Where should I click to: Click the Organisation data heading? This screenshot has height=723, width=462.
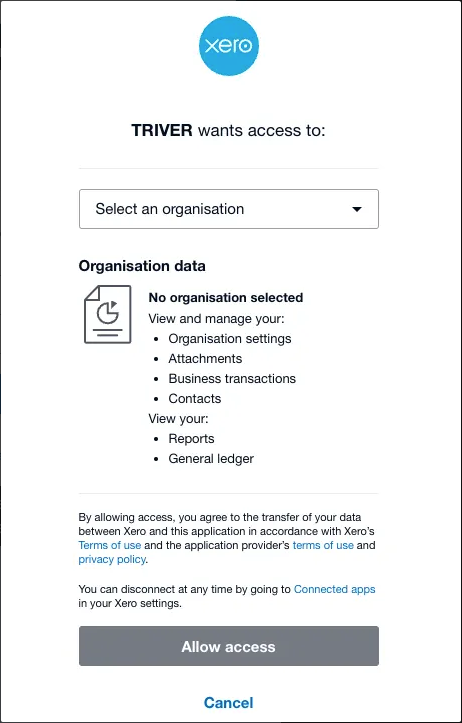(x=142, y=266)
